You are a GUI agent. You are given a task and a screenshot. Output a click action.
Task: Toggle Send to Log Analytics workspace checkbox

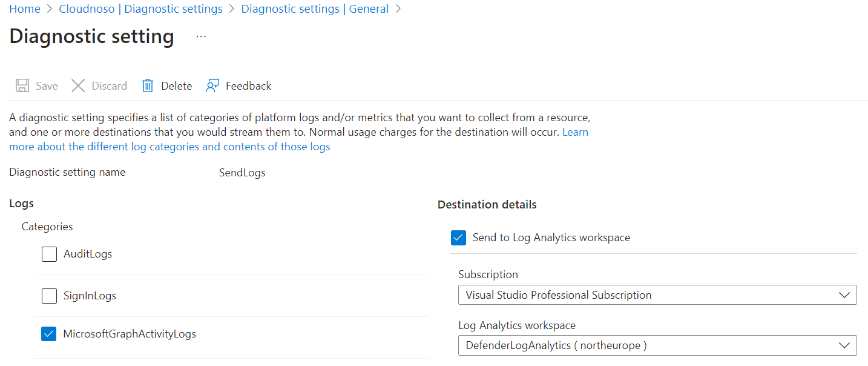click(x=458, y=238)
